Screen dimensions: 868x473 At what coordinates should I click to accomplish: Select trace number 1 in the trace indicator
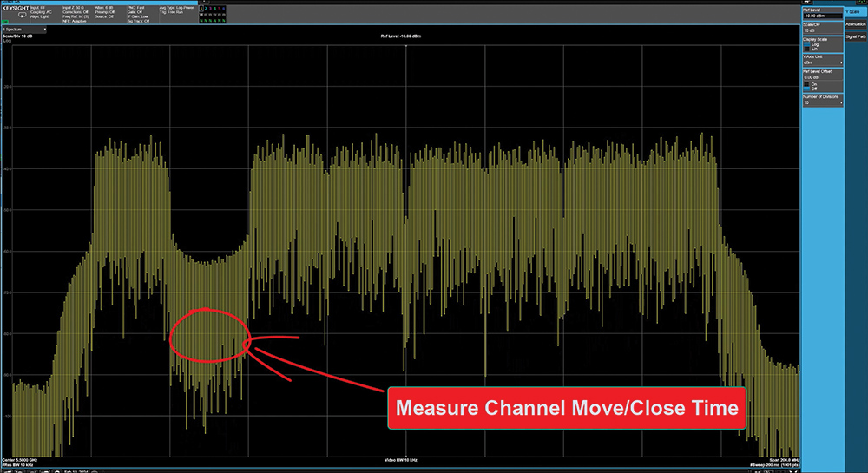pyautogui.click(x=201, y=9)
